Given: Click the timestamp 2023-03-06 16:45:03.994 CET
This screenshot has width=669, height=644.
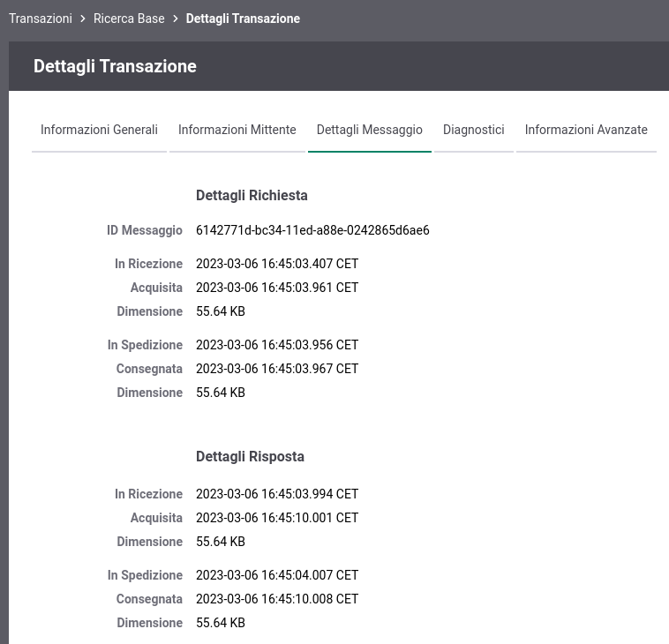Looking at the screenshot, I should pyautogui.click(x=277, y=494).
